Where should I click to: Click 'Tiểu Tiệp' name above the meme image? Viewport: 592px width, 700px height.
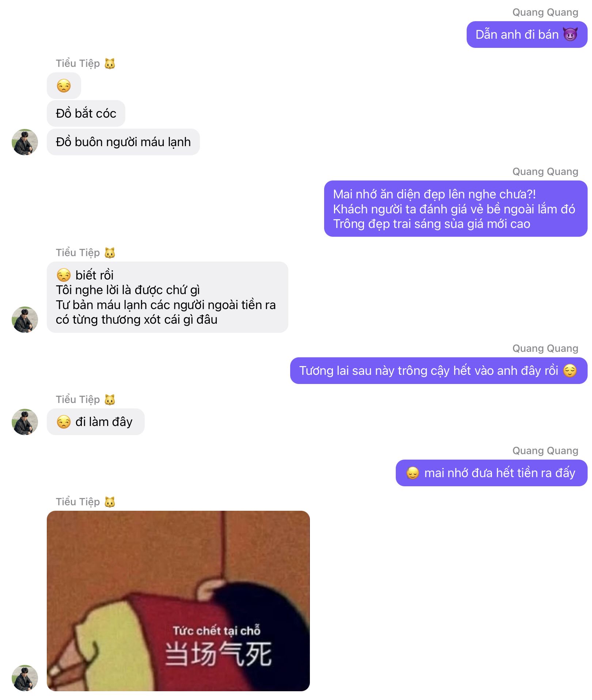tap(78, 502)
